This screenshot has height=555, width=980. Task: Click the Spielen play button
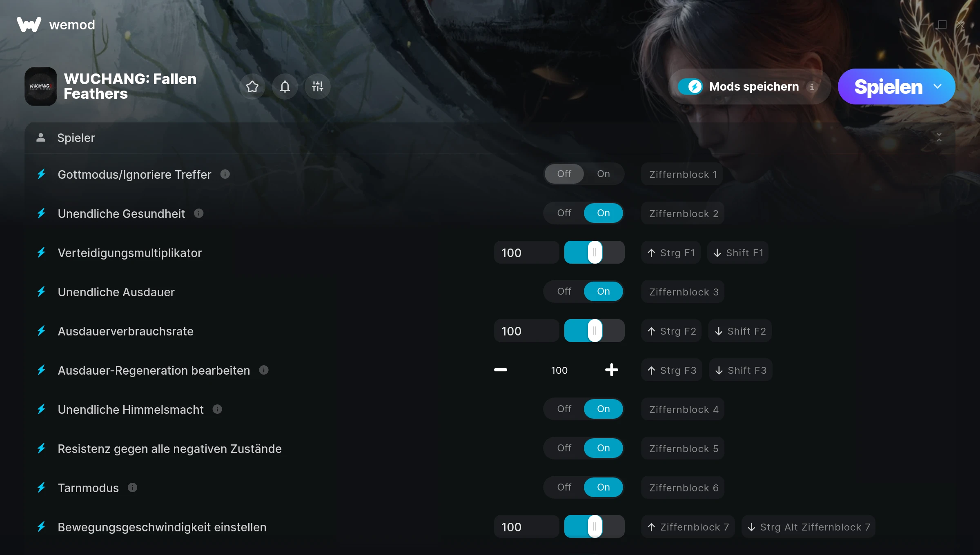tap(888, 87)
